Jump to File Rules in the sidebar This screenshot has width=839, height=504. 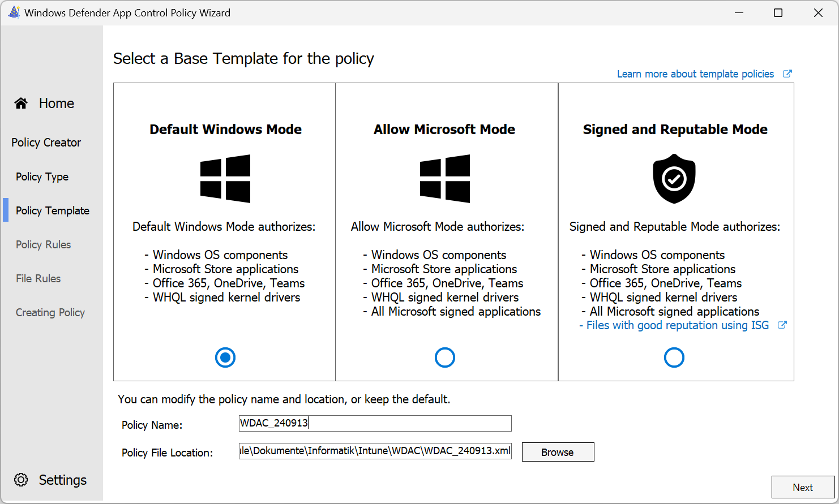click(x=38, y=278)
